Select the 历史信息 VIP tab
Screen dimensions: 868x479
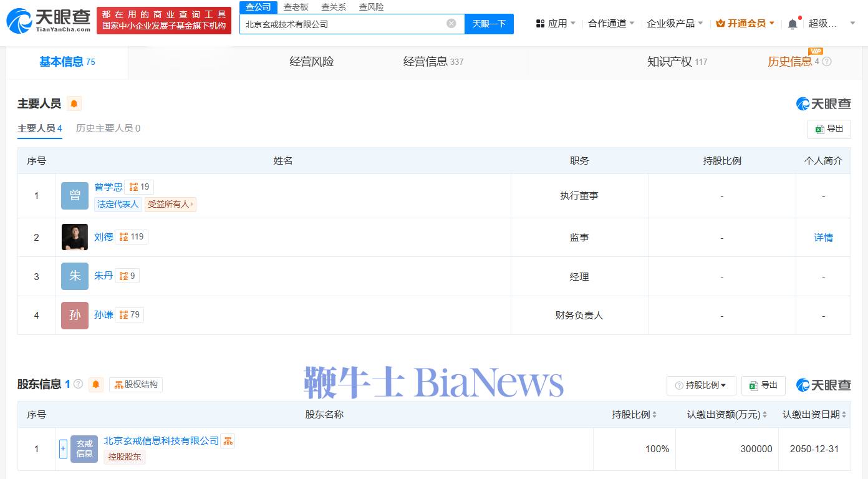point(793,62)
